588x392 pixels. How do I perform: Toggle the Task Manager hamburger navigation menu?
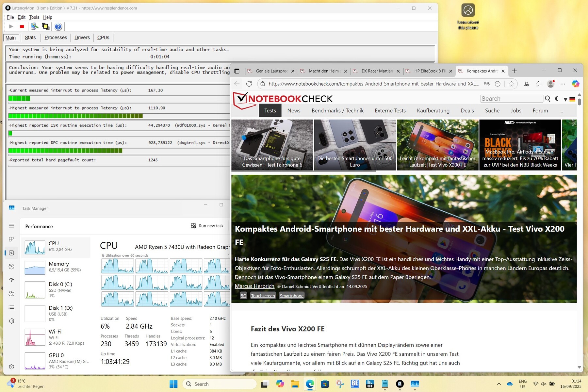pos(11,226)
